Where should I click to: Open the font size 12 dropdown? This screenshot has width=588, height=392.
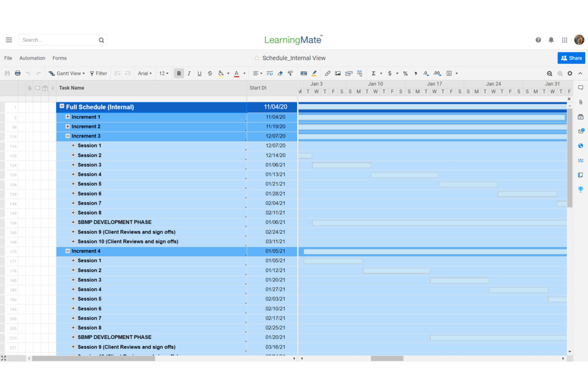coord(164,73)
